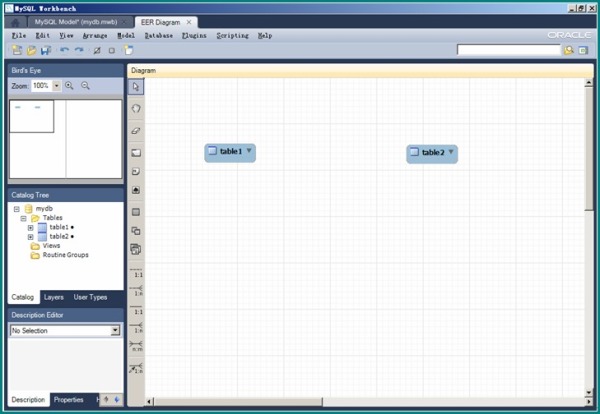Switch to the Layers tab
The image size is (600, 414).
(54, 297)
